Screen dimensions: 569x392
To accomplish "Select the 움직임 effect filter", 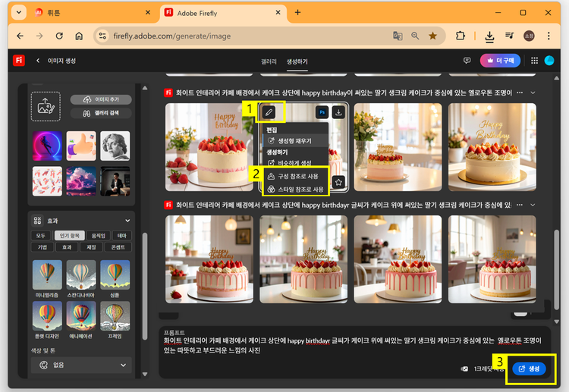I will [x=98, y=236].
